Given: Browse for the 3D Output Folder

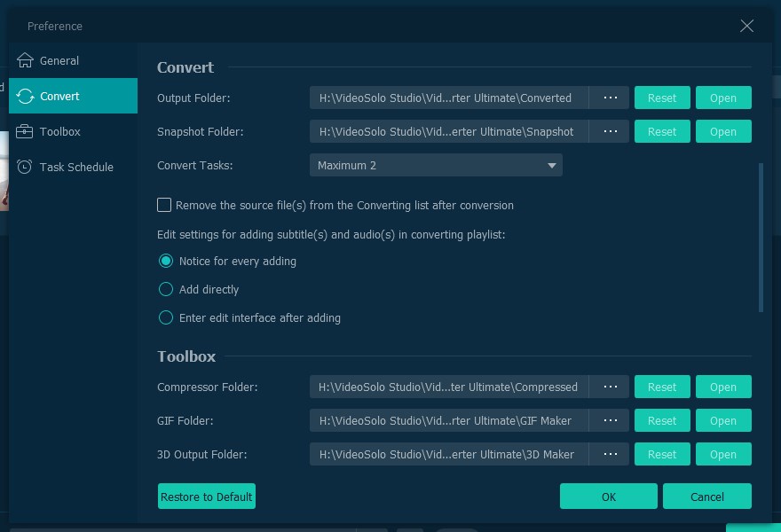Looking at the screenshot, I should coord(609,454).
